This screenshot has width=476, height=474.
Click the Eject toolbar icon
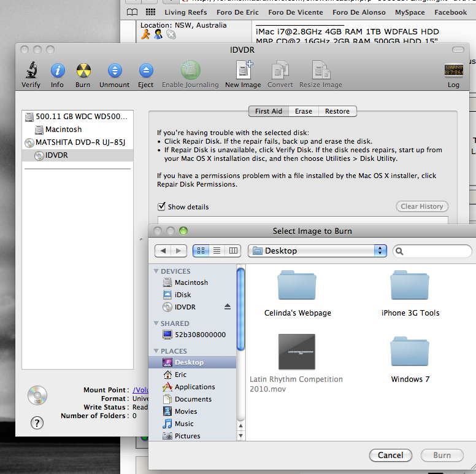[146, 71]
